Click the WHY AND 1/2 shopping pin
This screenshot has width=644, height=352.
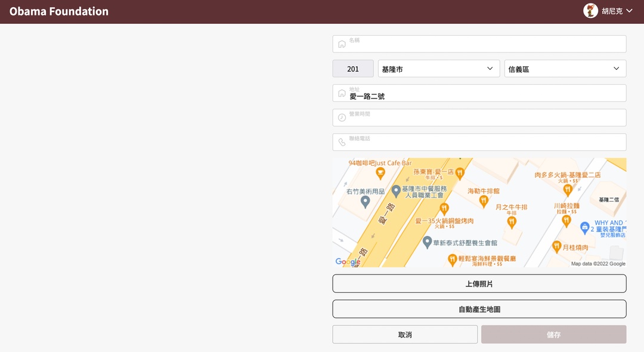pos(585,227)
